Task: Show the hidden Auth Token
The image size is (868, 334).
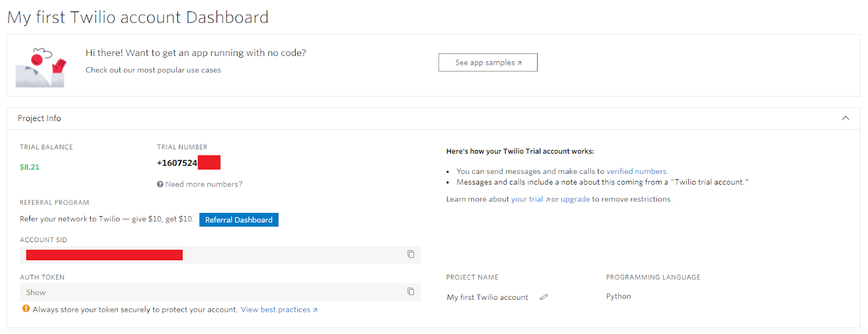Action: (36, 292)
